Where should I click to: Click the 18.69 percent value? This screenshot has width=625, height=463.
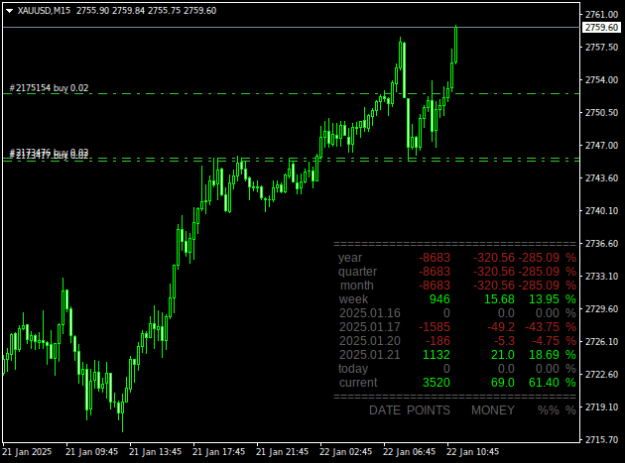[544, 355]
